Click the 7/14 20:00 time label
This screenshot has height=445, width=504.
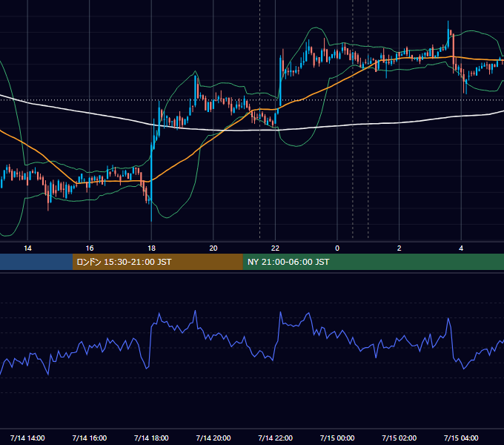tap(213, 438)
